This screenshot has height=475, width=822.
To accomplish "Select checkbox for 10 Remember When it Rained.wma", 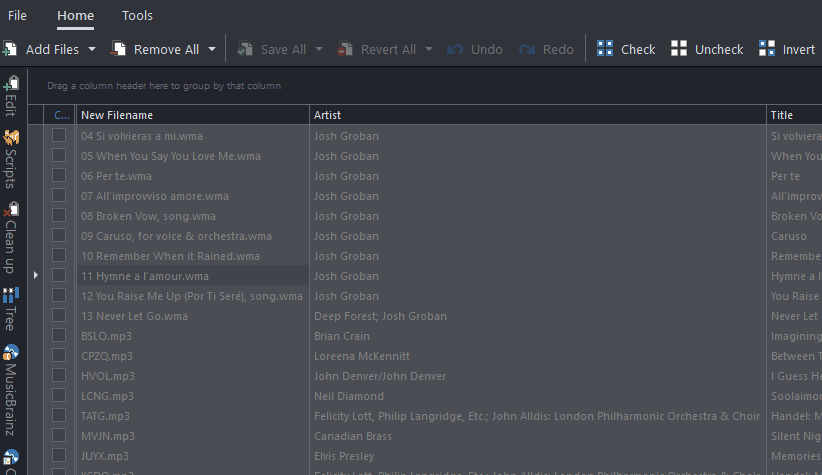I will click(x=59, y=255).
